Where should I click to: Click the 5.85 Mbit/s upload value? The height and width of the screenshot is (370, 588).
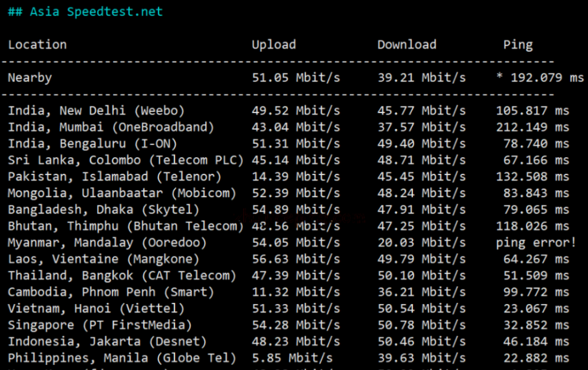[292, 359]
